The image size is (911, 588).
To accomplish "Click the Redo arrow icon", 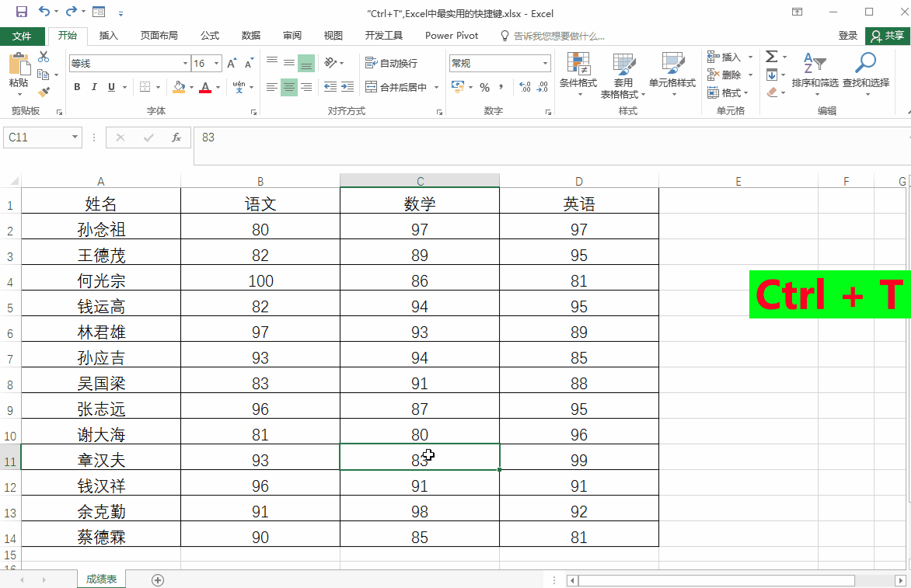I will coord(71,11).
